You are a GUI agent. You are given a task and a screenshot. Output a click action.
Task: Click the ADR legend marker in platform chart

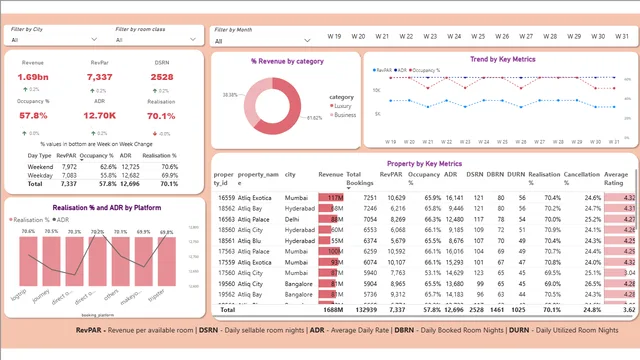click(54, 220)
